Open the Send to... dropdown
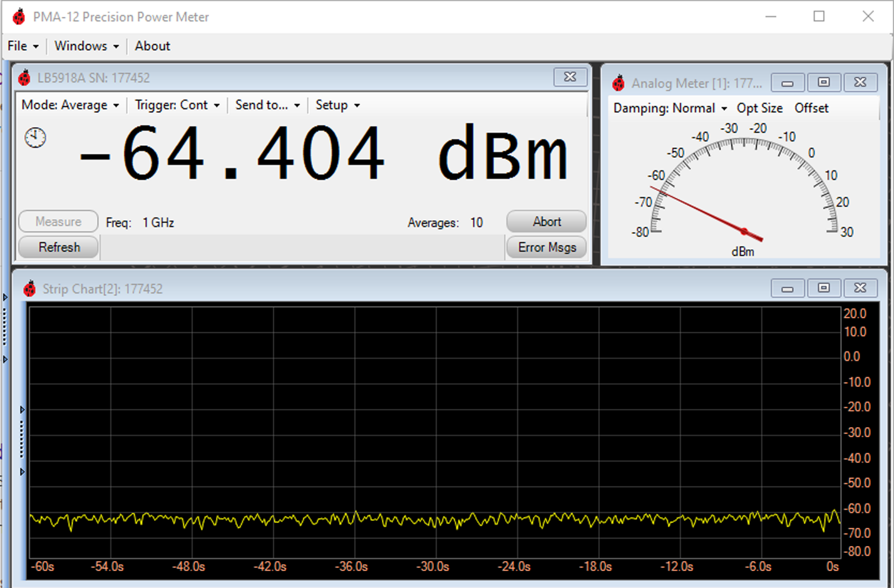 pos(267,105)
